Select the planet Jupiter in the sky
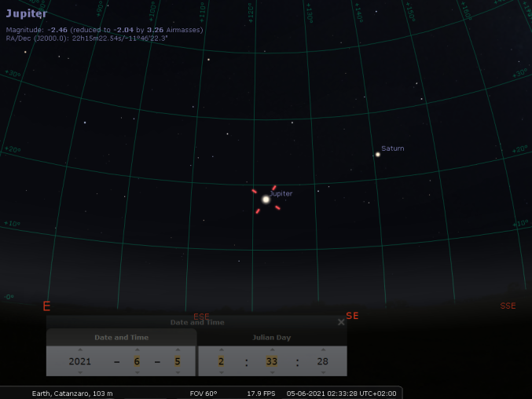This screenshot has width=532, height=399. [266, 199]
